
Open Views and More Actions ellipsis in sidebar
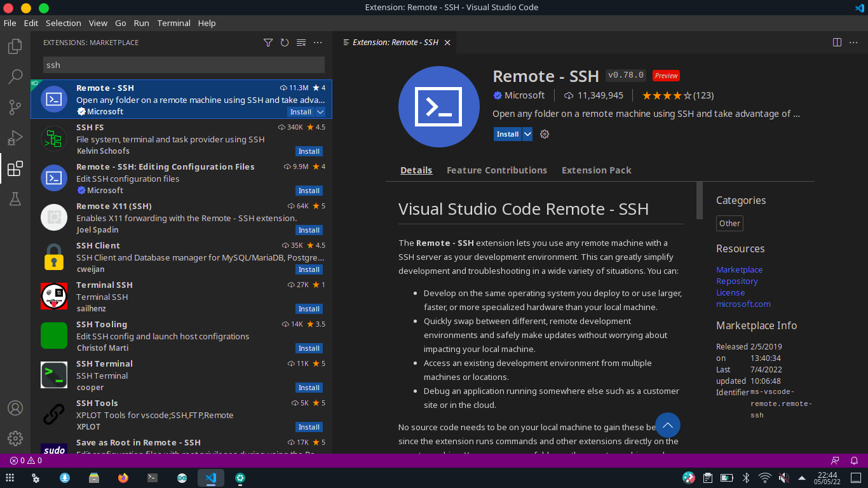pos(318,43)
